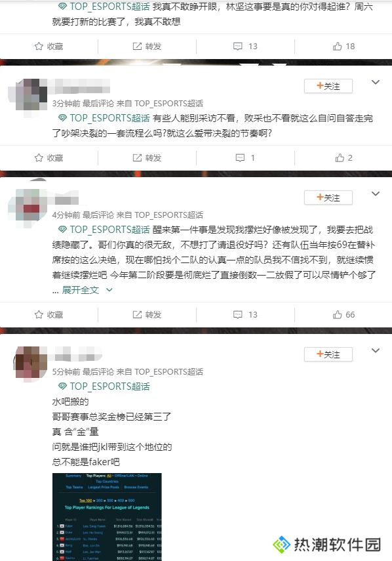Image resolution: width=392 pixels, height=561 pixels.
Task: Open TOP_ESPORTS超话 source link in the 3分钟前 post
Action: coord(168,104)
